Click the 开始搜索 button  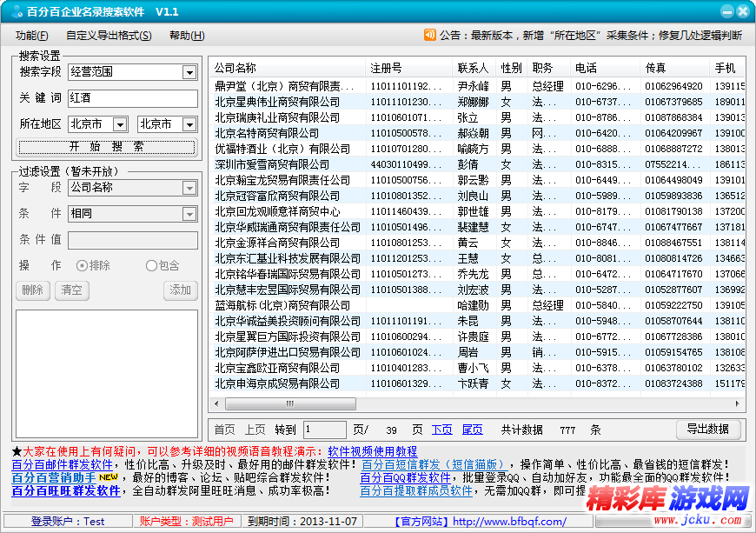(x=108, y=144)
